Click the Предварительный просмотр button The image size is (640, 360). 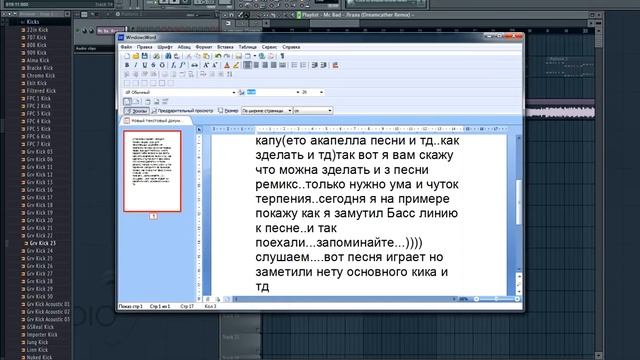coord(182,111)
